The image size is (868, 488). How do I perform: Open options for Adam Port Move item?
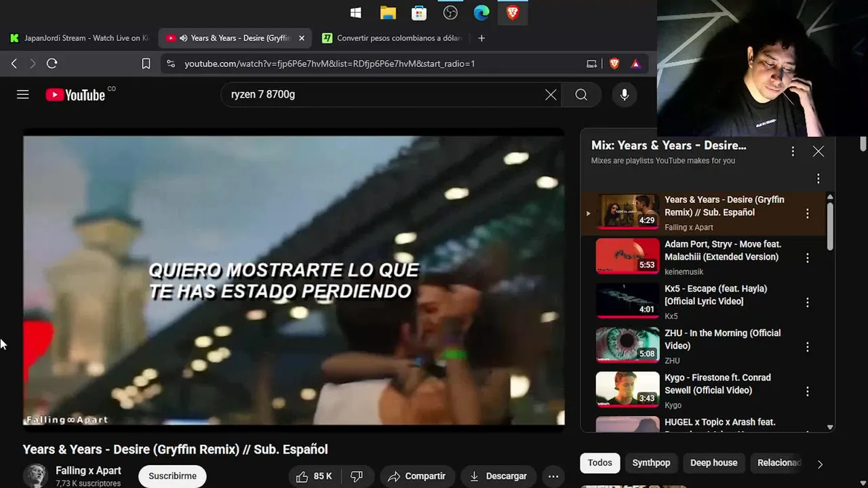pyautogui.click(x=807, y=258)
